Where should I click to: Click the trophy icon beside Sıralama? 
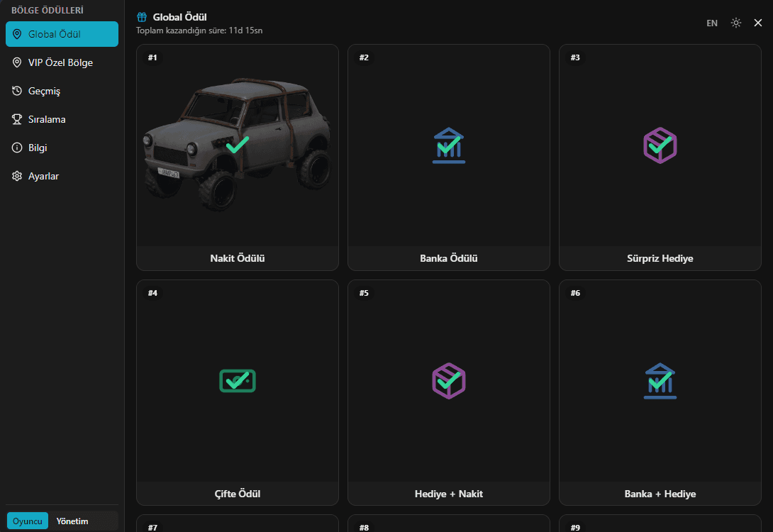pos(17,119)
